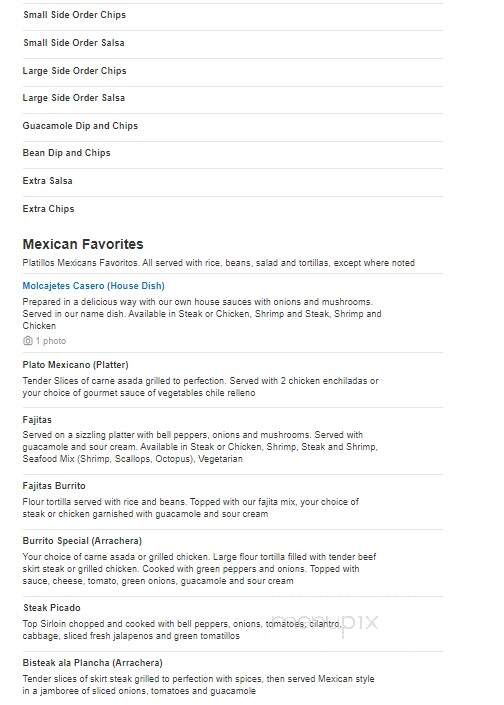Click the menupix watermark logo
The image size is (504, 705).
pyautogui.click(x=325, y=623)
